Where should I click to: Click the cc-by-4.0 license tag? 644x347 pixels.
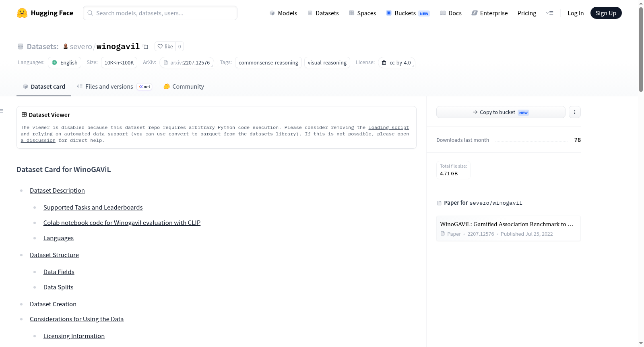click(396, 62)
